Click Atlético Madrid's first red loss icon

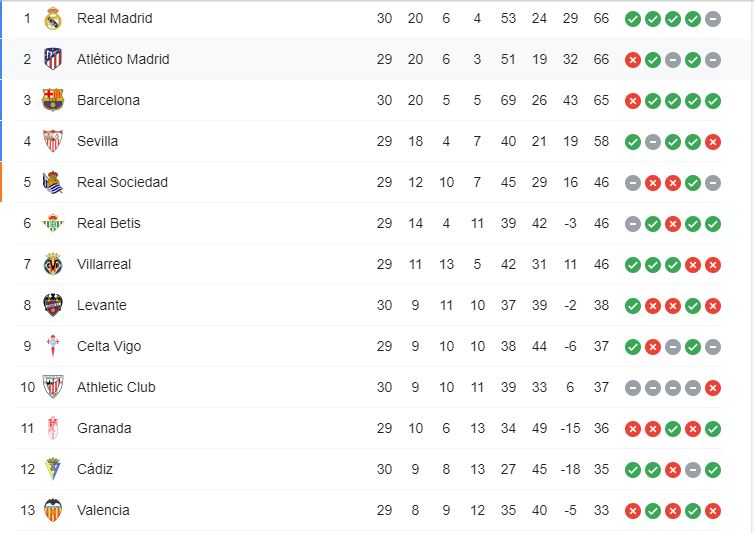click(633, 59)
